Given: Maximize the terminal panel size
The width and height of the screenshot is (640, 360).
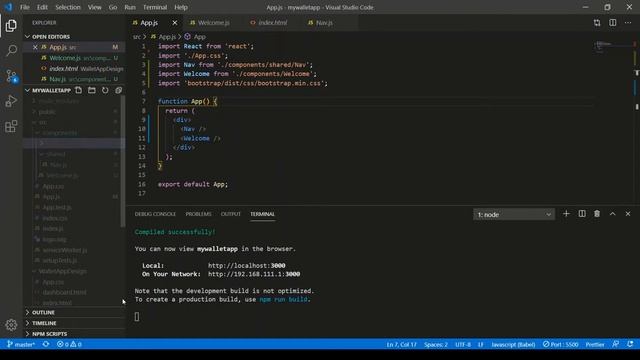Looking at the screenshot, I should point(613,214).
